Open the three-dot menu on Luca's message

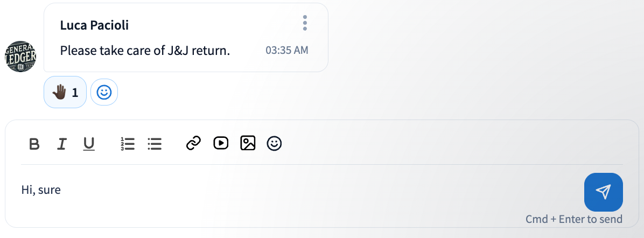305,23
